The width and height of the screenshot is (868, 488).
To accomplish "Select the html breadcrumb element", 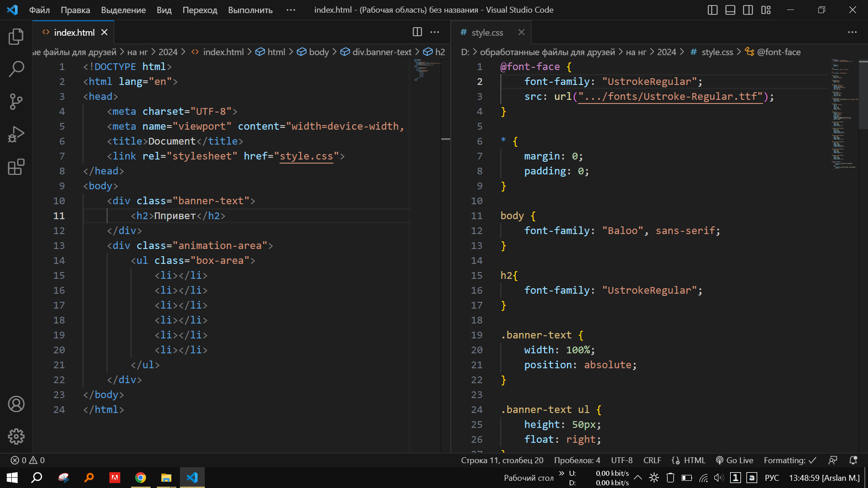I will tap(270, 52).
